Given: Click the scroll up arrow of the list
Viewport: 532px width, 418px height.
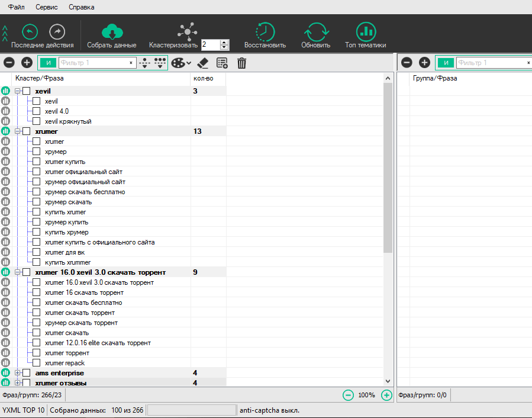Looking at the screenshot, I should coord(388,78).
